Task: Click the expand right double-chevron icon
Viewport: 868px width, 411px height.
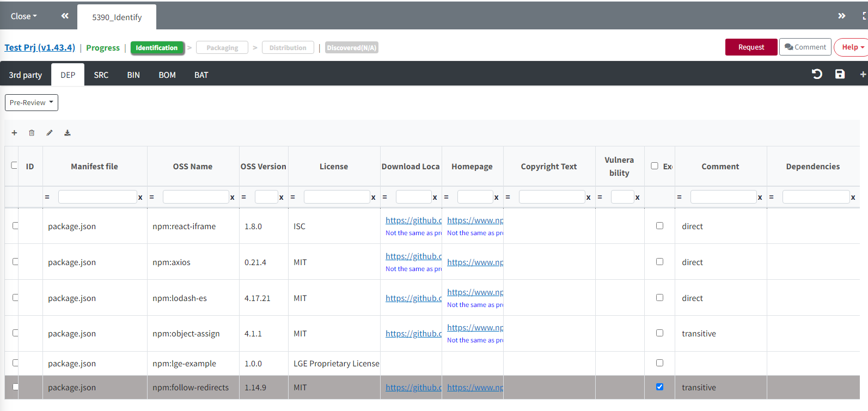Action: [841, 16]
